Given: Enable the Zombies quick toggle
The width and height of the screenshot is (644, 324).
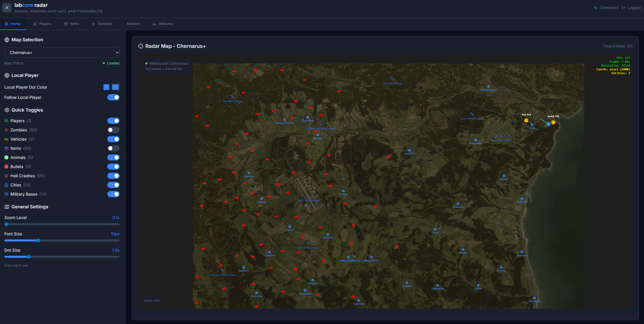Looking at the screenshot, I should coord(113,130).
